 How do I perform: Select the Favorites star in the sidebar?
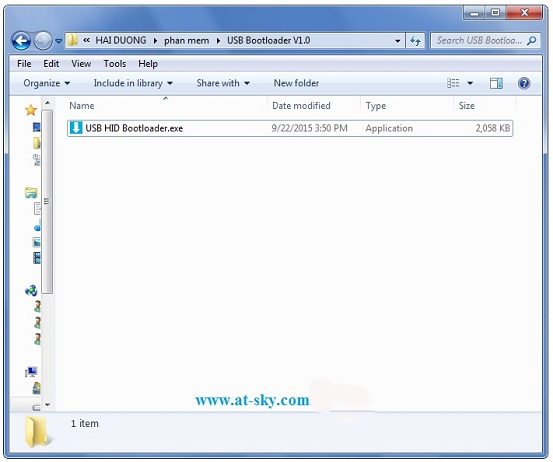(31, 110)
